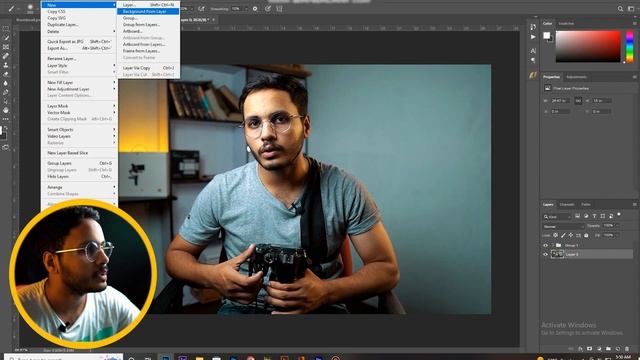Click the create new layer icon
Image resolution: width=640 pixels, height=360 pixels.
tap(618, 349)
